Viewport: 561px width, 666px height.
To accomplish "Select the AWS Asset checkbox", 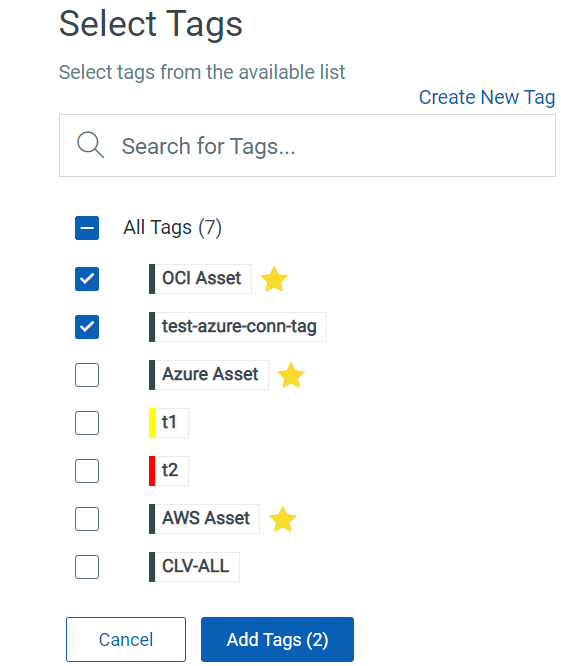I will [87, 519].
